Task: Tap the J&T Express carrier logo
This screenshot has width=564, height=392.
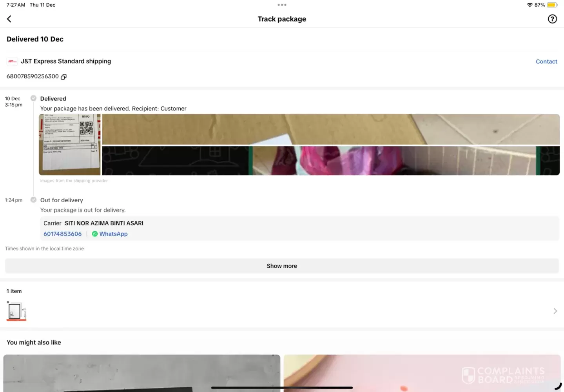Action: click(x=12, y=61)
